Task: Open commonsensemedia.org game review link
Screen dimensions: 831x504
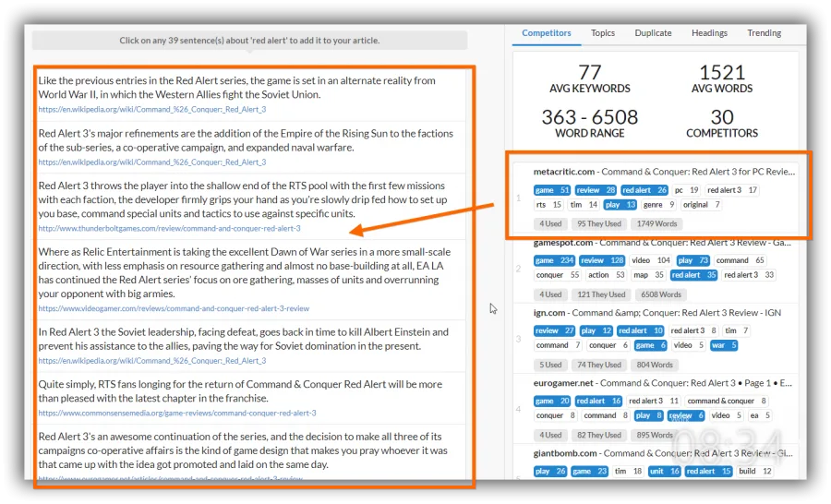Action: click(x=177, y=413)
